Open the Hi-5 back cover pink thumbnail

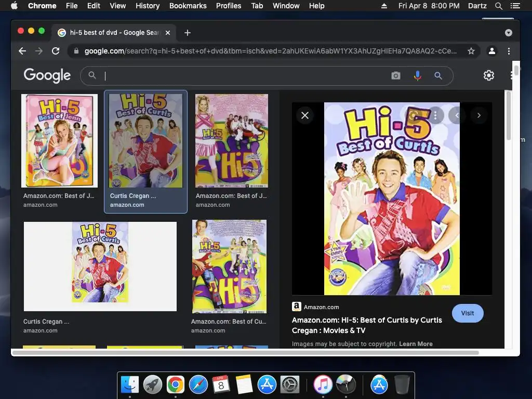pyautogui.click(x=232, y=141)
